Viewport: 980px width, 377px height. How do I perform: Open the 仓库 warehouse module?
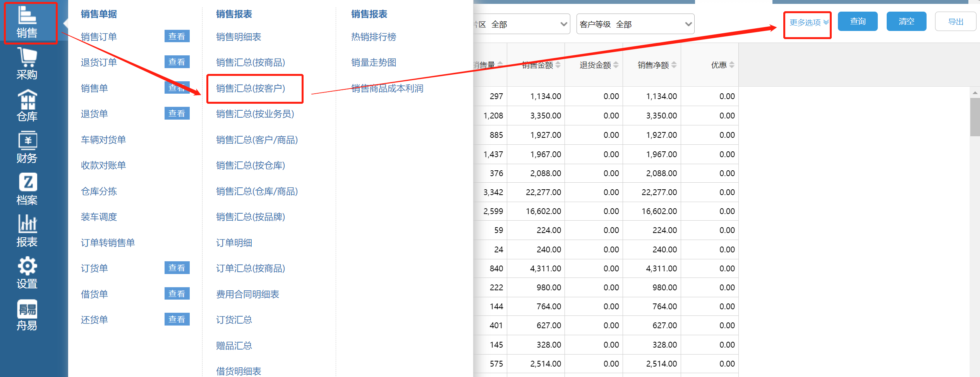tap(27, 106)
